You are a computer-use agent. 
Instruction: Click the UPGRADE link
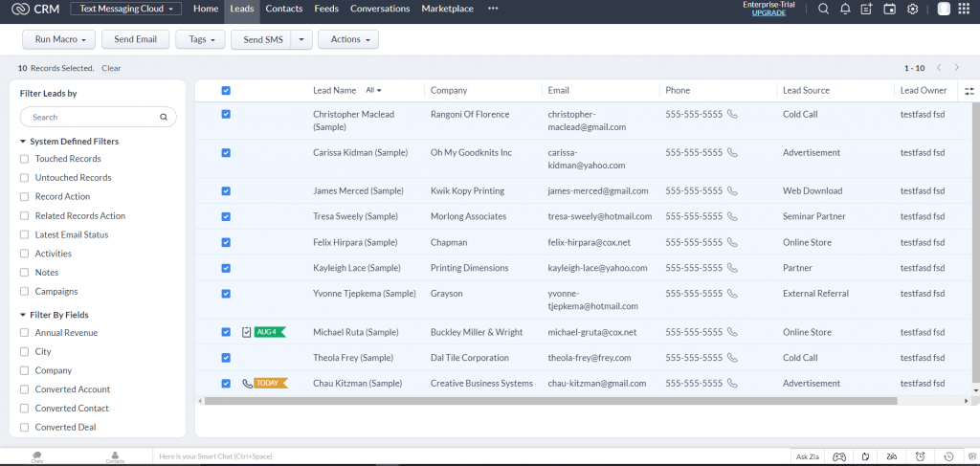point(768,12)
